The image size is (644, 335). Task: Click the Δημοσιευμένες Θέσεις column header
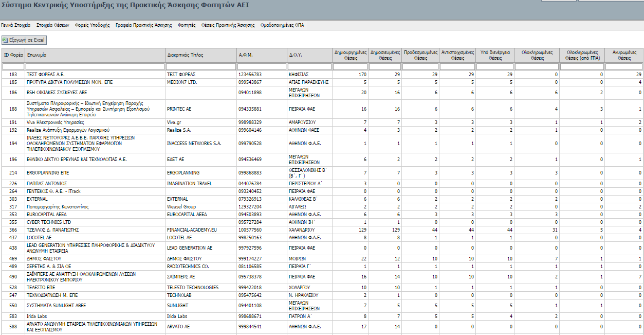385,55
